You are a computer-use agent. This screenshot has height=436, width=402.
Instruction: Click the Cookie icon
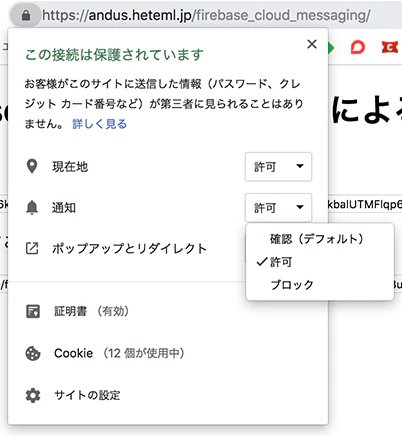click(x=33, y=353)
